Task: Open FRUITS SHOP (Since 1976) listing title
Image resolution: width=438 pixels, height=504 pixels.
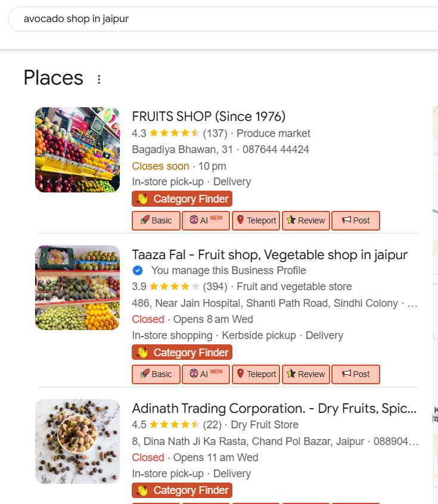Action: pyautogui.click(x=209, y=116)
